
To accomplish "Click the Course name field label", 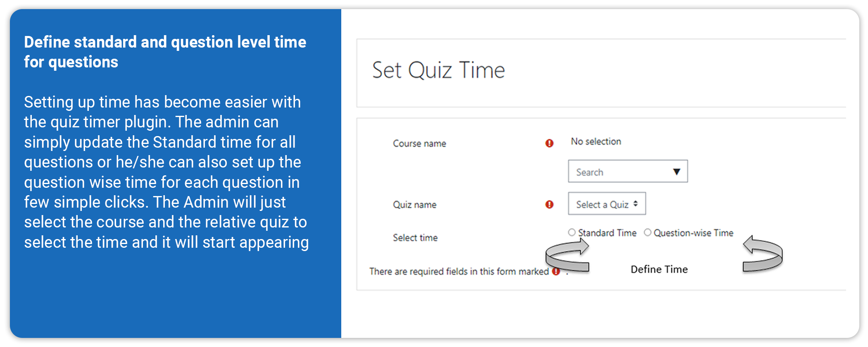I will pyautogui.click(x=419, y=144).
